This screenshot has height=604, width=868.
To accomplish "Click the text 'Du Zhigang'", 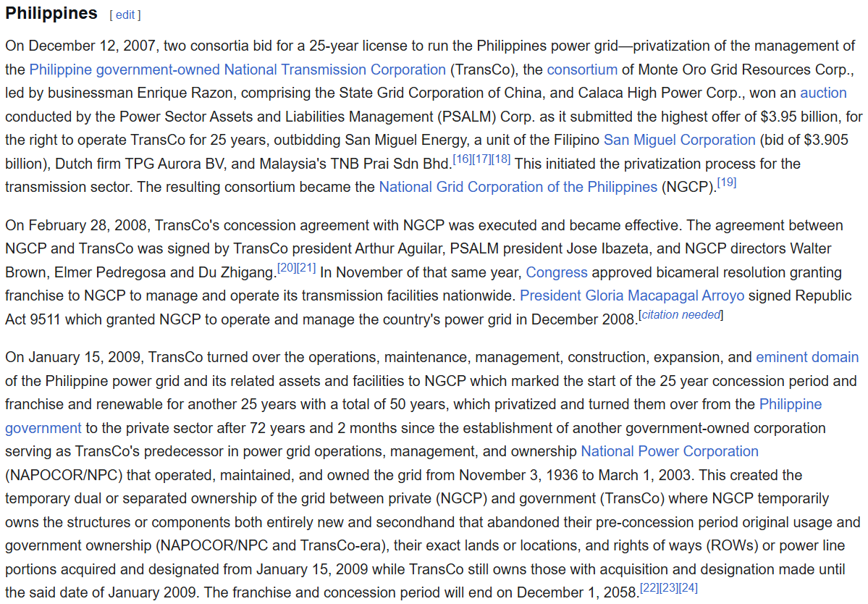I will click(x=235, y=272).
